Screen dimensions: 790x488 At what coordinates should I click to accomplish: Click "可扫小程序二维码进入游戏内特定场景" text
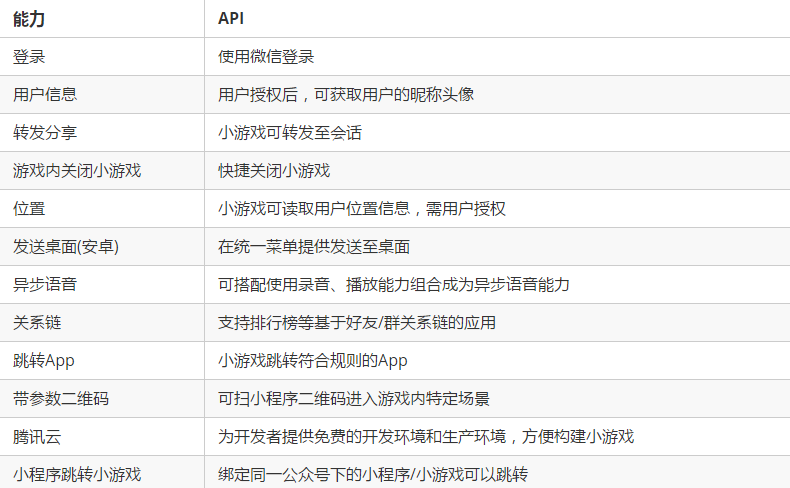[354, 399]
